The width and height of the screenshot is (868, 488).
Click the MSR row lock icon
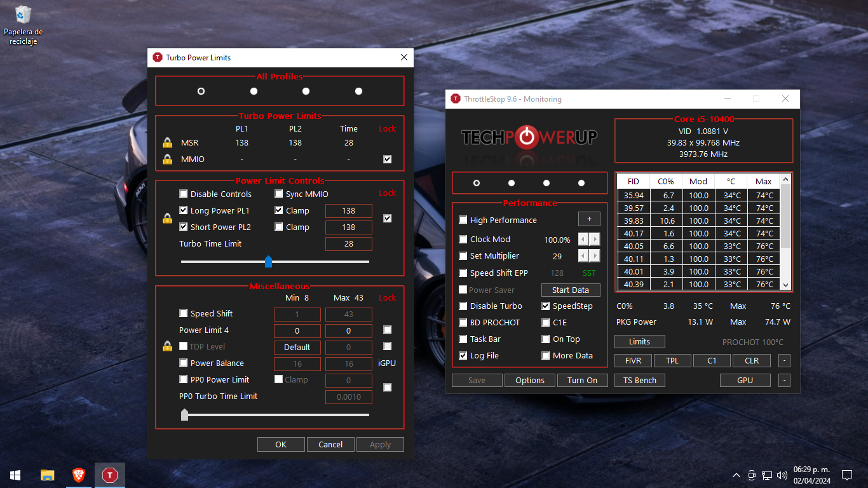click(x=168, y=143)
